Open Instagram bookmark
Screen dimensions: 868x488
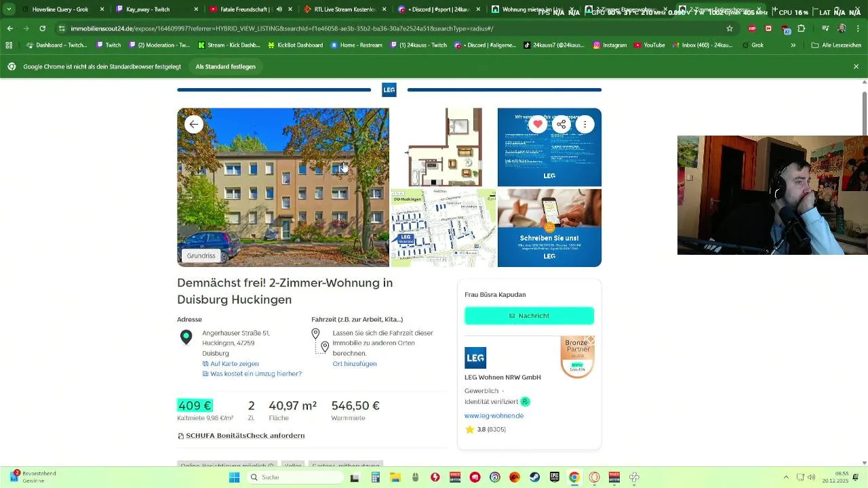click(x=610, y=45)
